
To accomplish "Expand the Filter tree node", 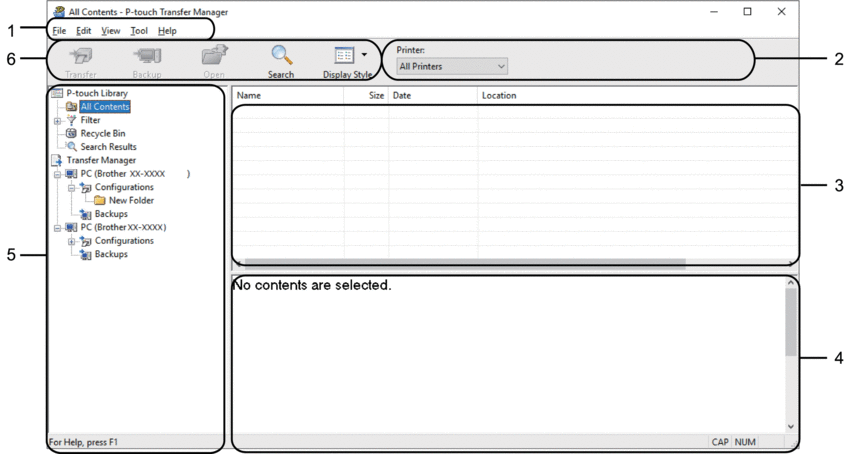I will point(57,120).
